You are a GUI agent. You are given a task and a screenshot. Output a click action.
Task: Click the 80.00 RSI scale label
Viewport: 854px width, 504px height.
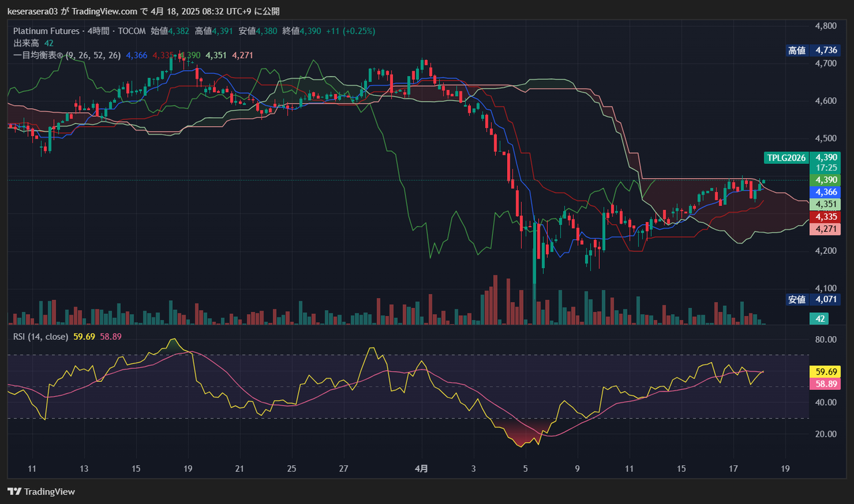click(x=826, y=339)
